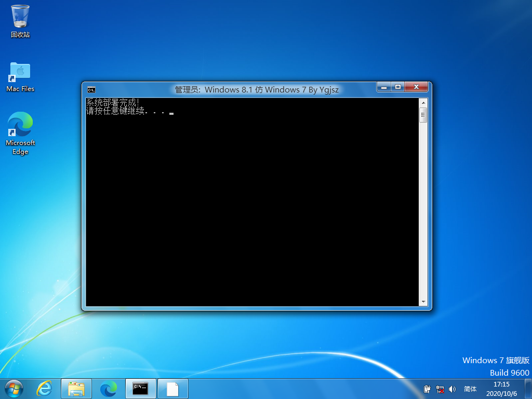
Task: Click the console scrollbar down arrow
Action: (x=423, y=302)
